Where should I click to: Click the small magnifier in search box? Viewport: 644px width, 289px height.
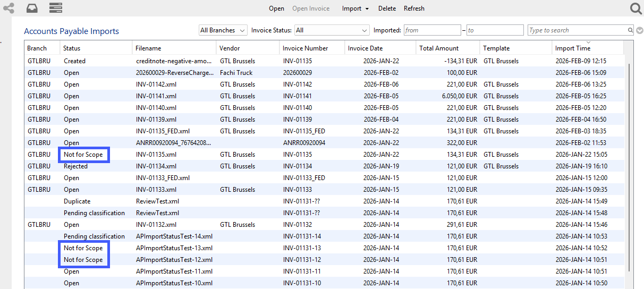tap(630, 31)
